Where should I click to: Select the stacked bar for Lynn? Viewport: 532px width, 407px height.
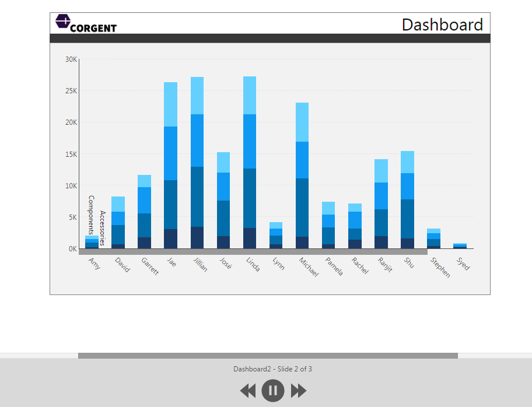coord(276,236)
